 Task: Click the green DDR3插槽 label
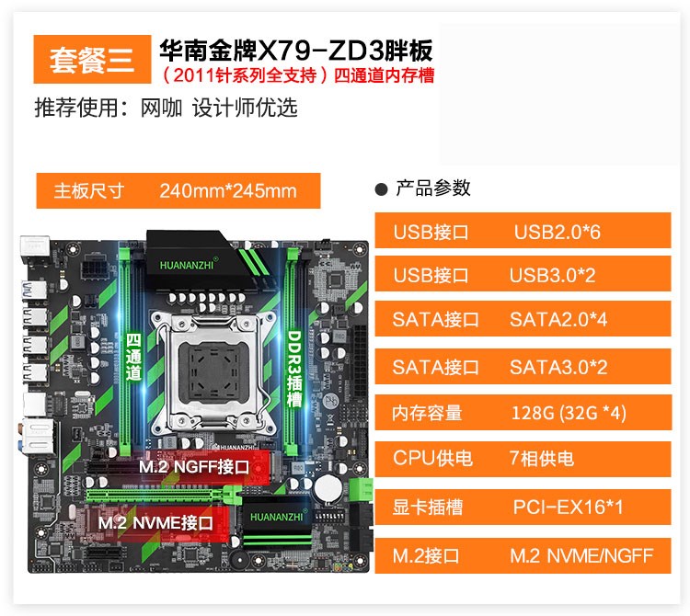tap(294, 369)
